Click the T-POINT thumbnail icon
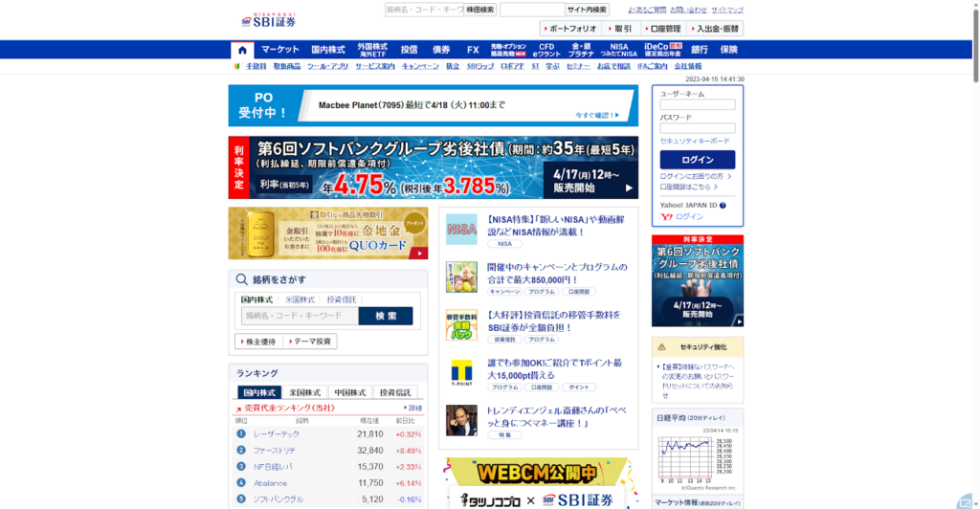 click(461, 373)
